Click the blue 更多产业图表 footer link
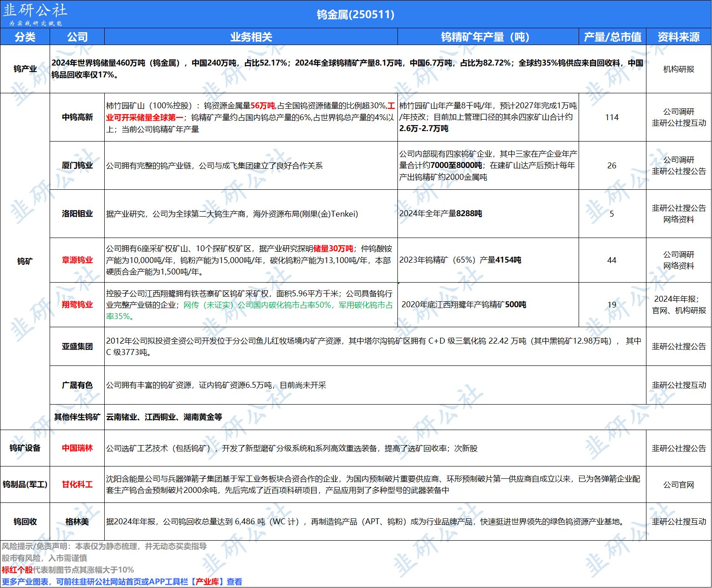Viewport: 712px width, 588px height. (122, 582)
